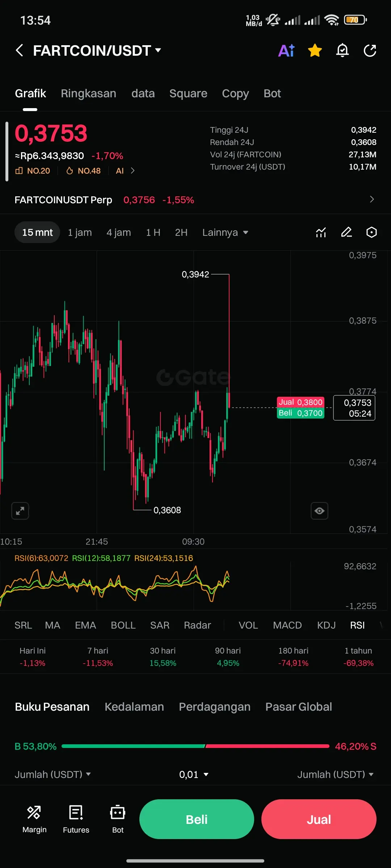
Task: Select the 4 jam timeframe
Action: pos(119,232)
